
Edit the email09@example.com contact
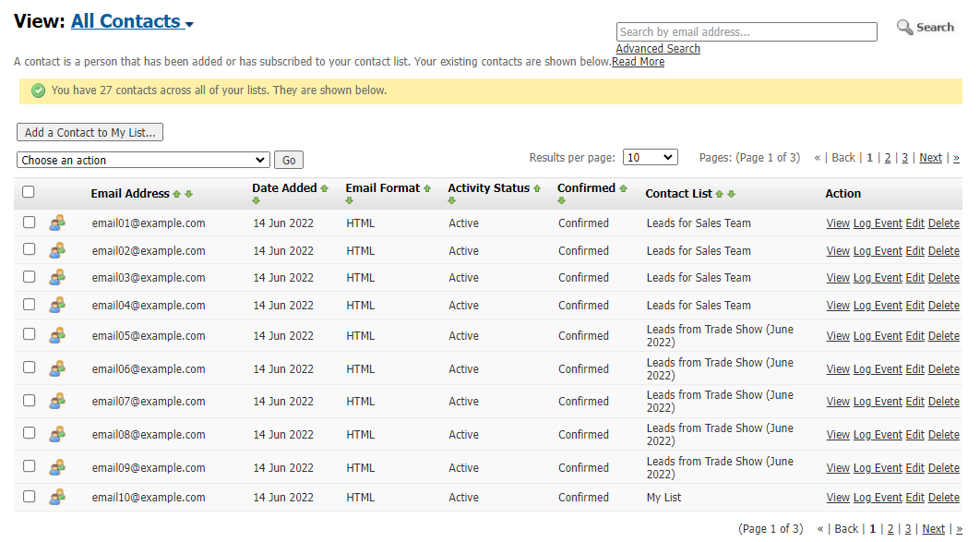(915, 467)
